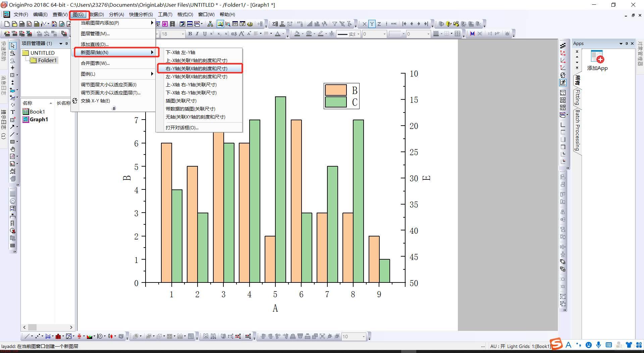The width and height of the screenshot is (644, 353).
Task: Click the Add App icon
Action: click(x=597, y=57)
